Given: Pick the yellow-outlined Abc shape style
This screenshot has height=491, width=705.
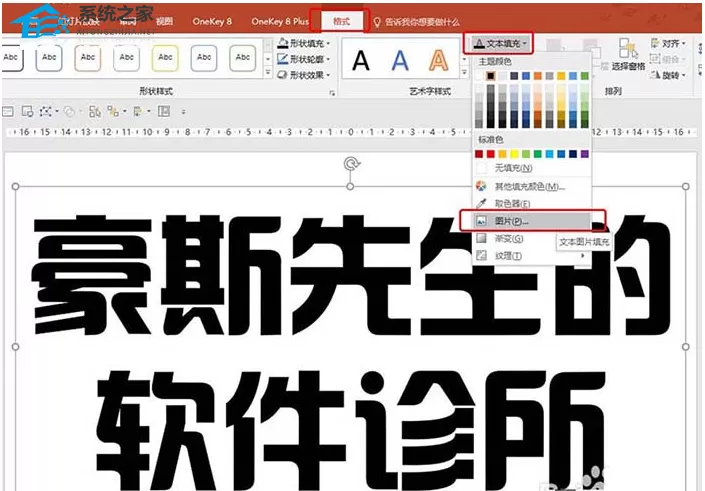Looking at the screenshot, I should [165, 58].
